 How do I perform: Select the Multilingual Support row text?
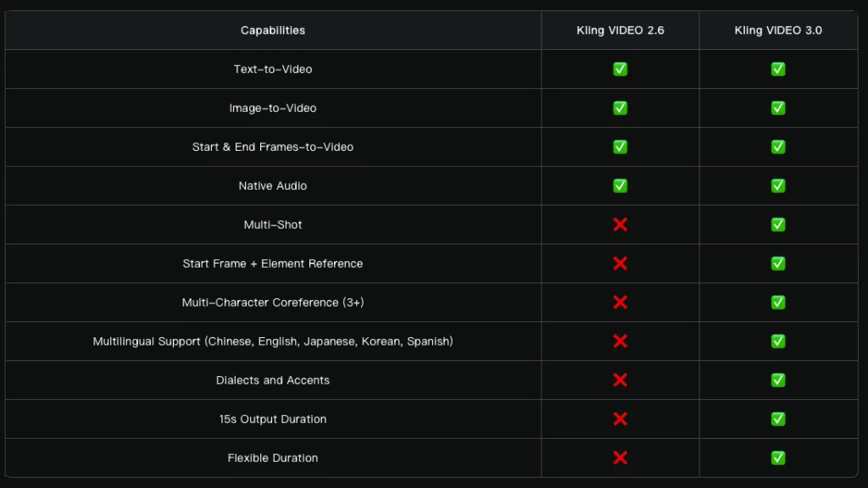click(273, 341)
